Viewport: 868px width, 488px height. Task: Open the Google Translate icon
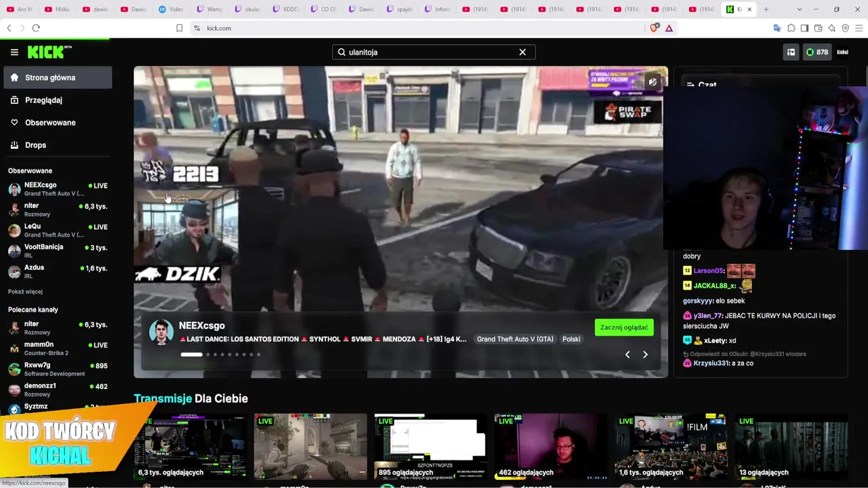pyautogui.click(x=777, y=28)
